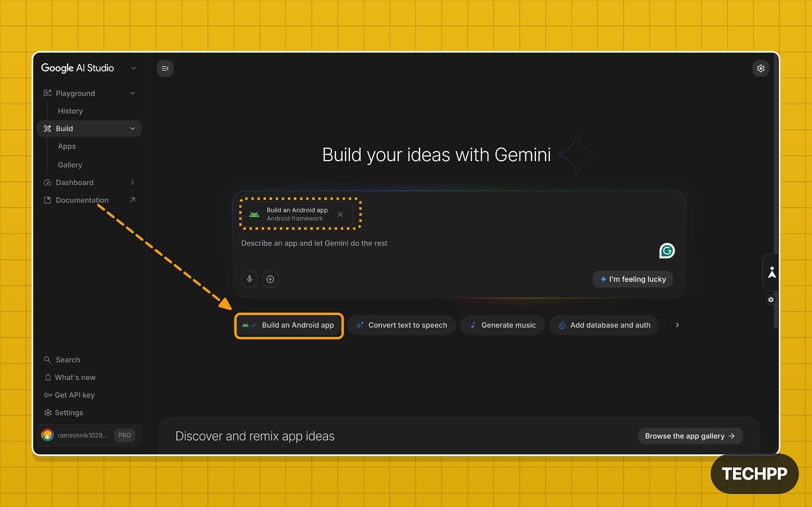This screenshot has height=507, width=812.
Task: Click Browse the app gallery
Action: click(x=690, y=436)
